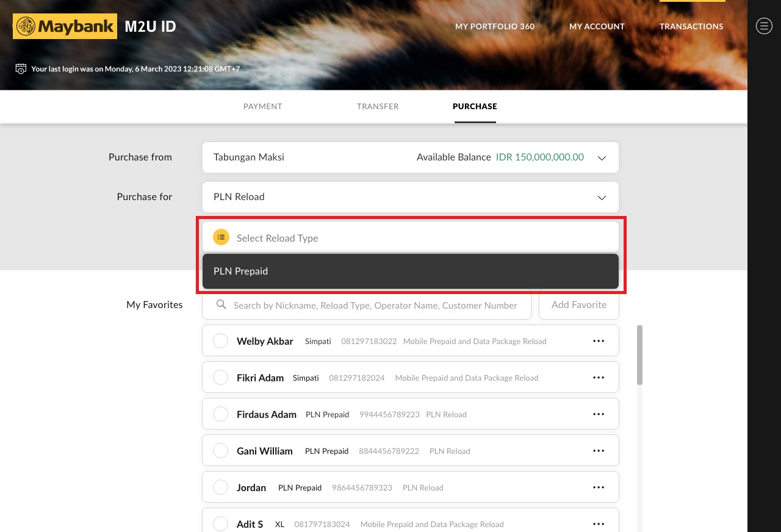Expand the Purchase for dropdown arrow
The image size is (781, 532).
tap(602, 198)
